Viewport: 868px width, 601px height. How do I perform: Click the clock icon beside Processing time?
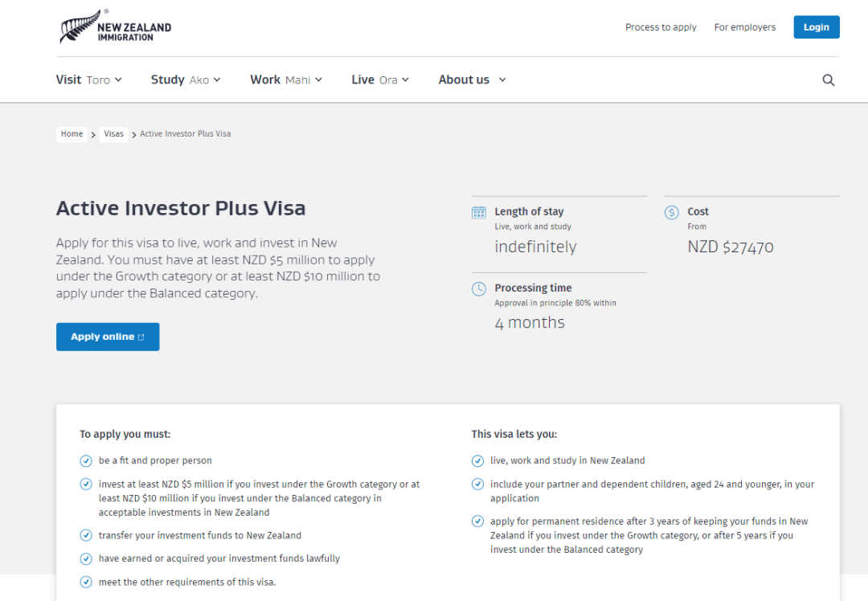point(479,289)
